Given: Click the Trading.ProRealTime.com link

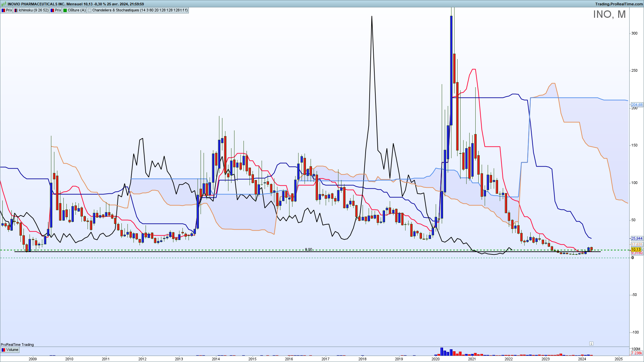Looking at the screenshot, I should (619, 4).
